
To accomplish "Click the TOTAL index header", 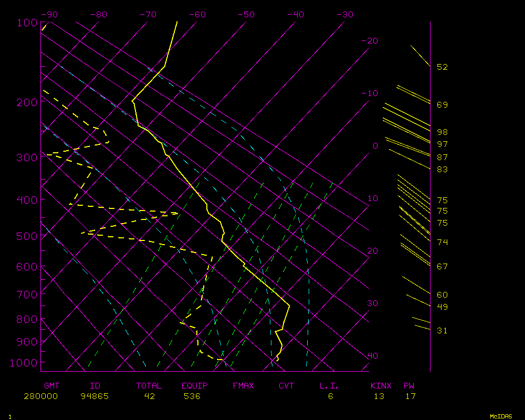I will [x=149, y=386].
